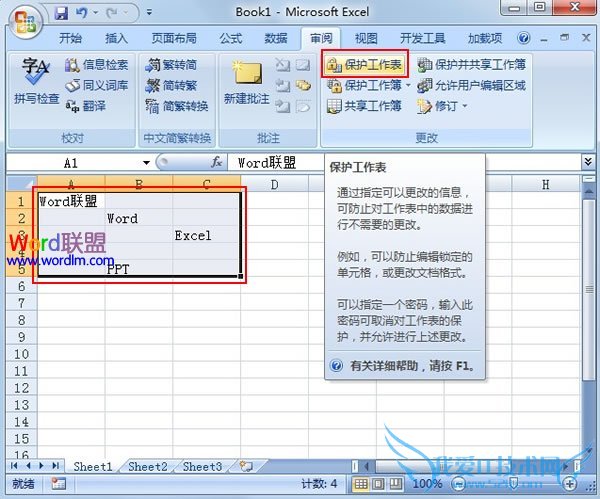
Task: Convert with 繁转简 button
Action: [171, 65]
